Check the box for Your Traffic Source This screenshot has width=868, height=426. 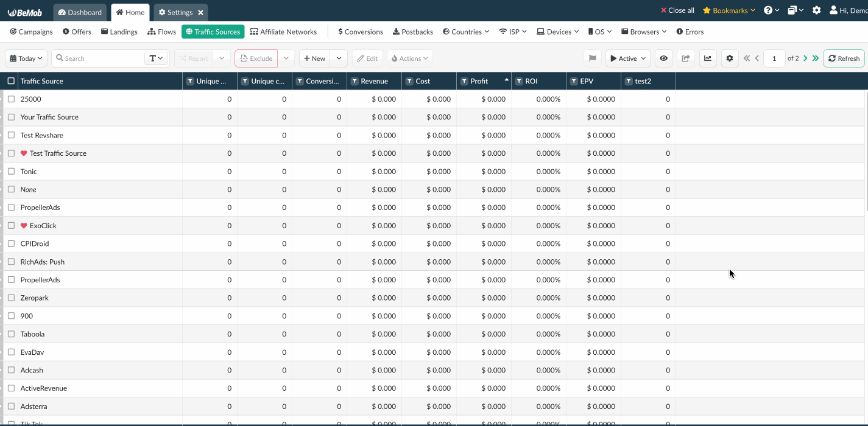click(x=11, y=117)
